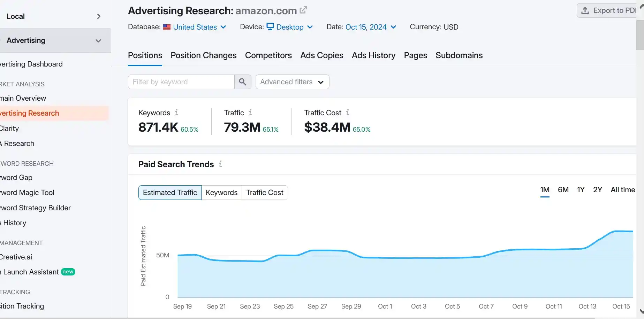Click the Desktop monitor icon

click(x=270, y=26)
